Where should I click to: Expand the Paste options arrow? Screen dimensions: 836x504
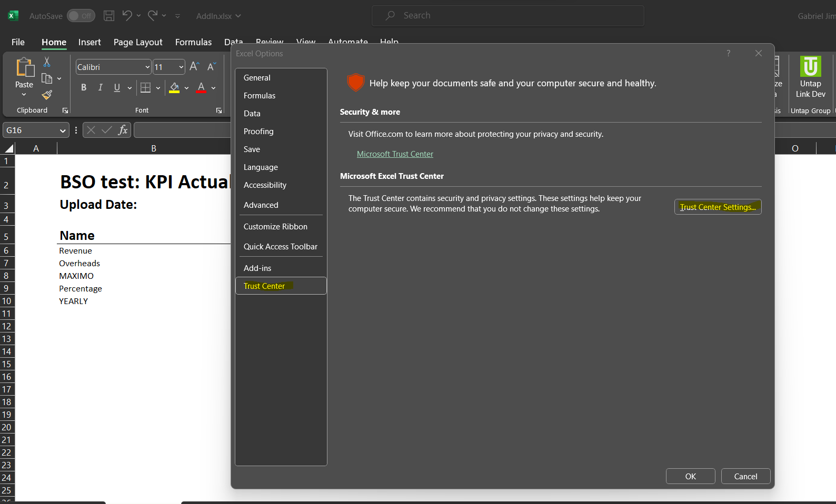24,95
